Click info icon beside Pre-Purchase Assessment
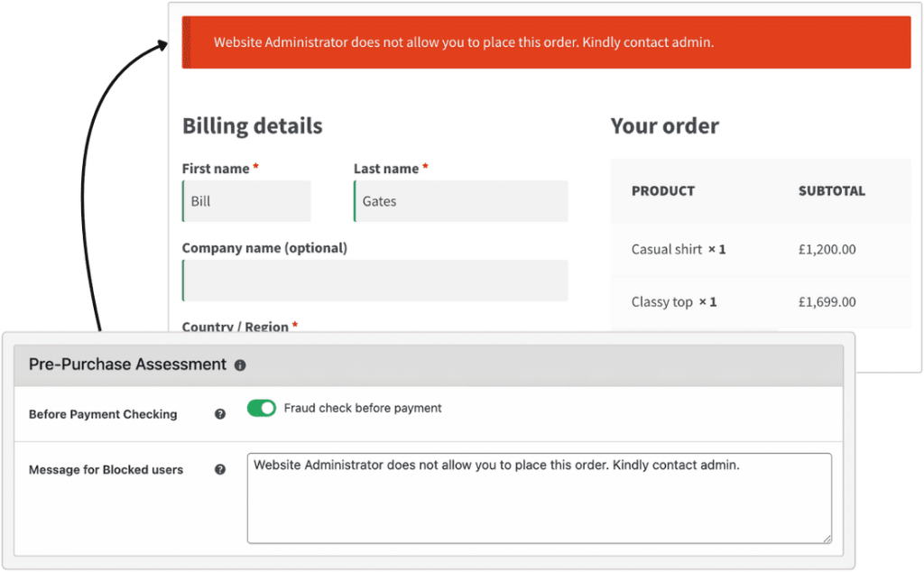 240,365
